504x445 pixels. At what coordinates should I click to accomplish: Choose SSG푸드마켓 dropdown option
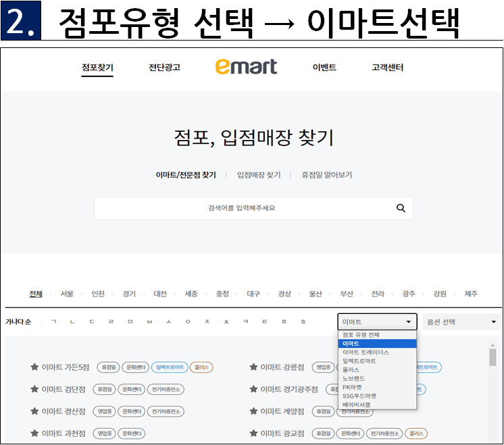point(377,396)
